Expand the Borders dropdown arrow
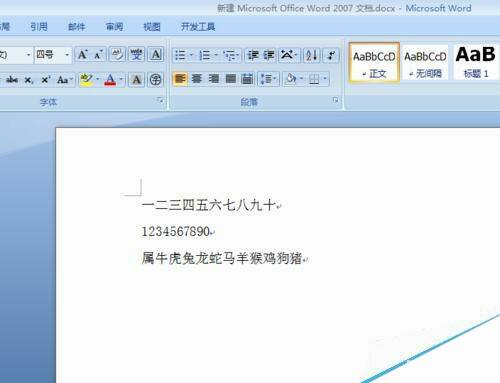The width and height of the screenshot is (500, 383). click(325, 79)
